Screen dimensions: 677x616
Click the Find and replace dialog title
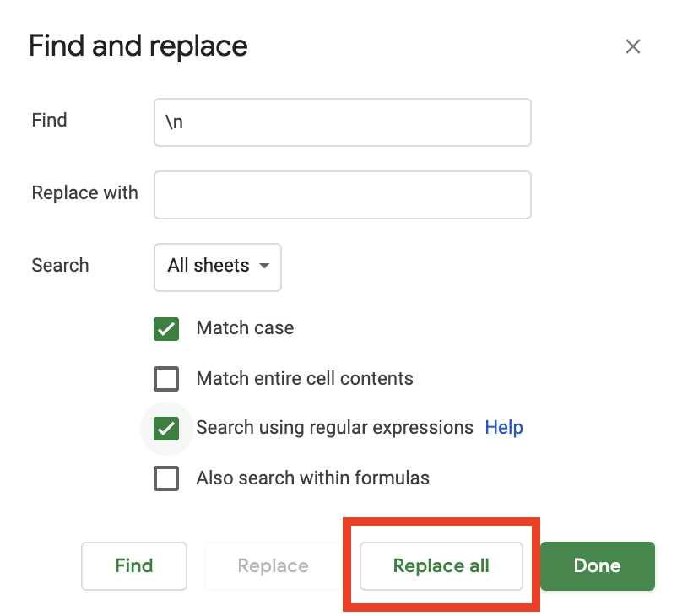[x=138, y=46]
